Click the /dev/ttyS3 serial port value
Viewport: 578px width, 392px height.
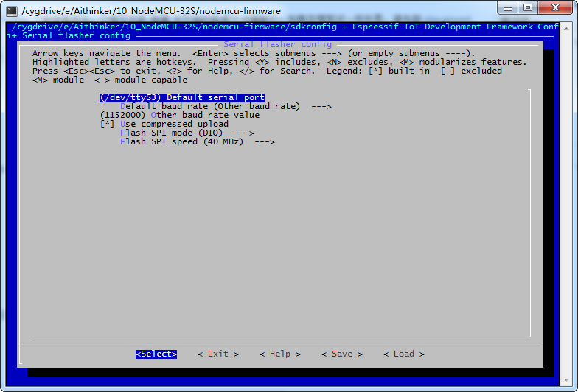[130, 97]
